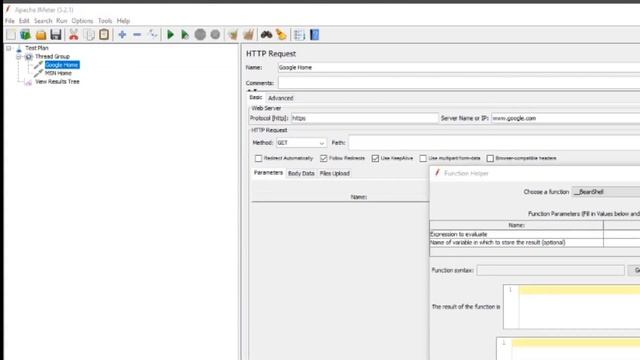Screen dimensions: 640x360
Task: Open the Search menu
Action: click(x=43, y=21)
